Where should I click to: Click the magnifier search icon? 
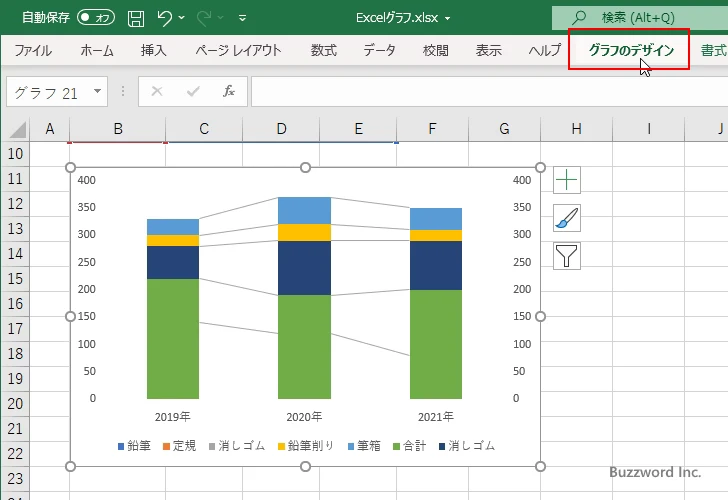pos(578,18)
